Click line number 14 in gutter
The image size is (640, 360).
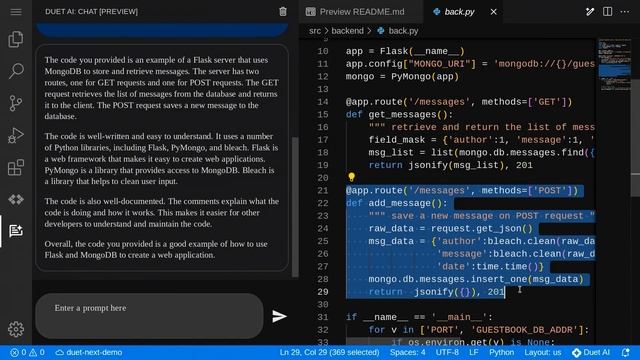[x=323, y=102]
